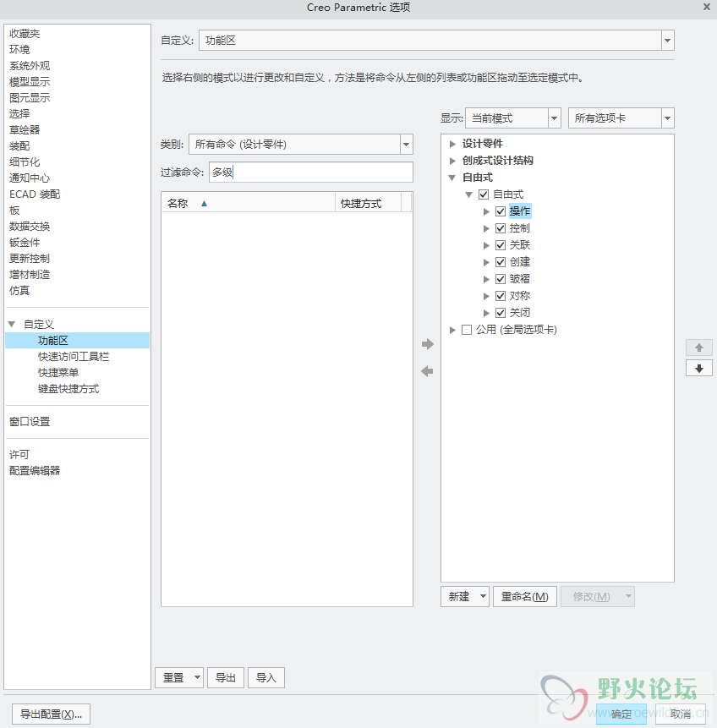Open 配置编辑器 page
Image resolution: width=717 pixels, height=728 pixels.
[x=35, y=470]
